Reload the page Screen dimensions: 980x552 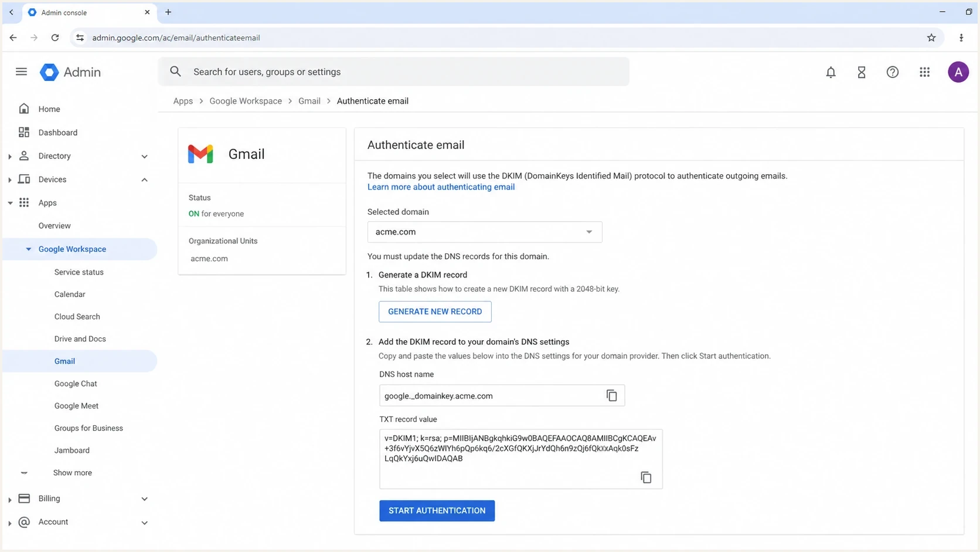[55, 38]
